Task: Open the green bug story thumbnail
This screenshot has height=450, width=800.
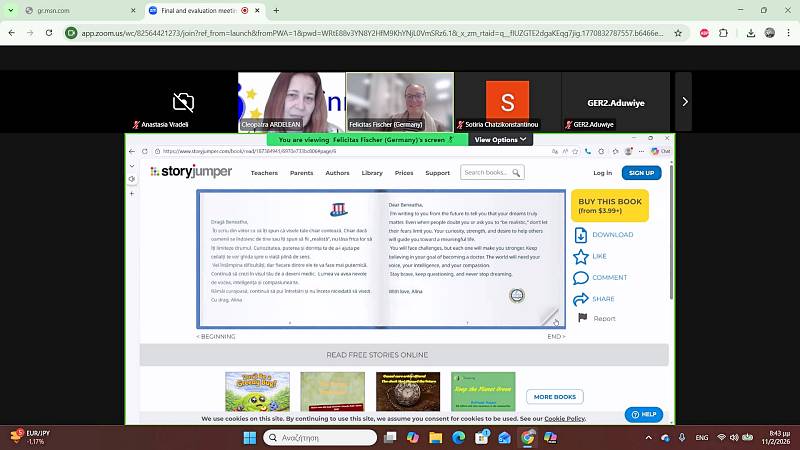Action: click(x=257, y=392)
